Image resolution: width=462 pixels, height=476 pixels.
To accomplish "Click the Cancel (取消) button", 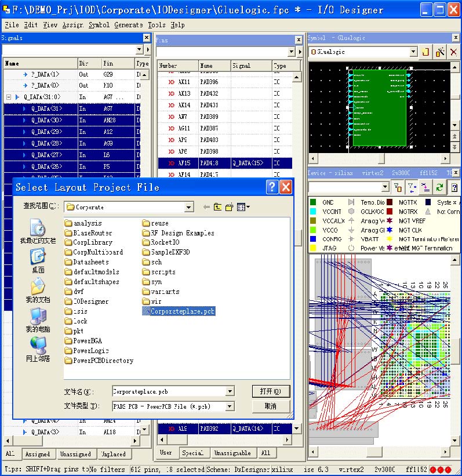I will click(270, 406).
